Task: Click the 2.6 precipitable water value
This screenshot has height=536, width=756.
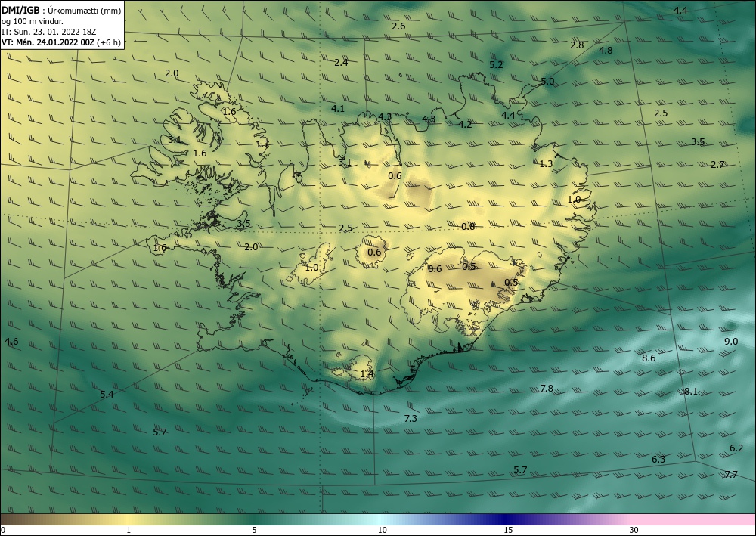Action: 398,26
